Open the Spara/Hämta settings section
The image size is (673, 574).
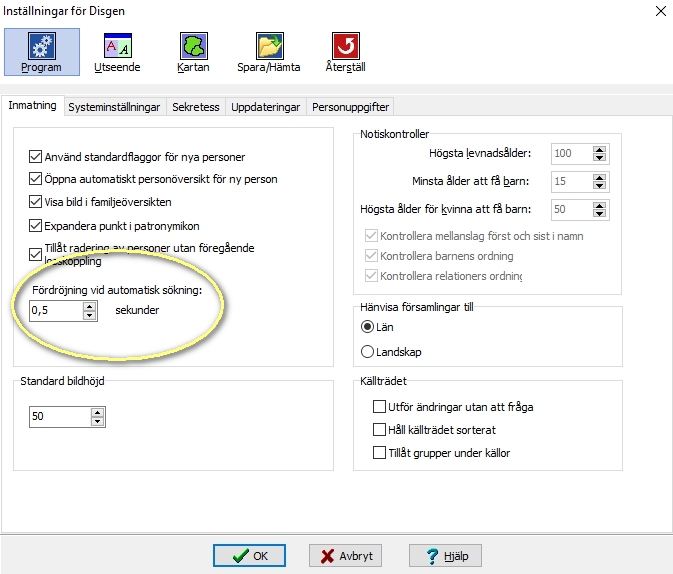point(269,52)
